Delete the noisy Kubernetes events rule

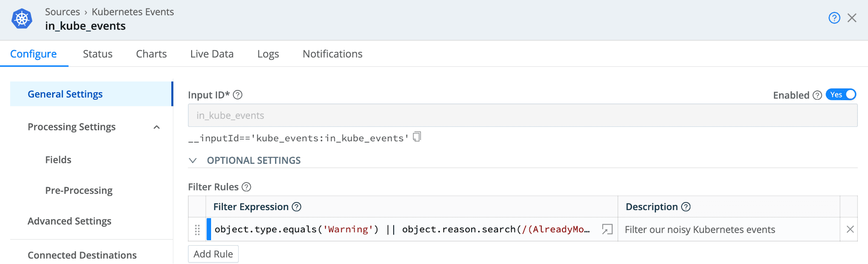850,230
